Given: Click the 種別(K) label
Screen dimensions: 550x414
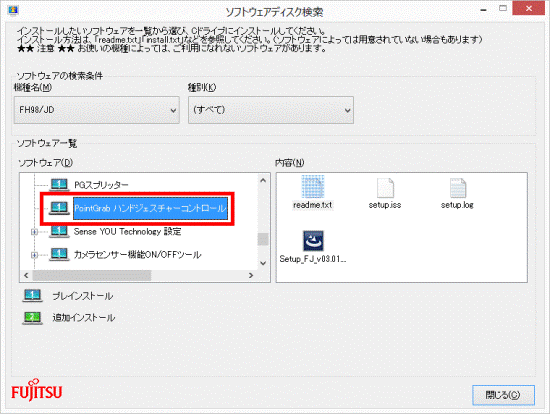Looking at the screenshot, I should pos(202,87).
